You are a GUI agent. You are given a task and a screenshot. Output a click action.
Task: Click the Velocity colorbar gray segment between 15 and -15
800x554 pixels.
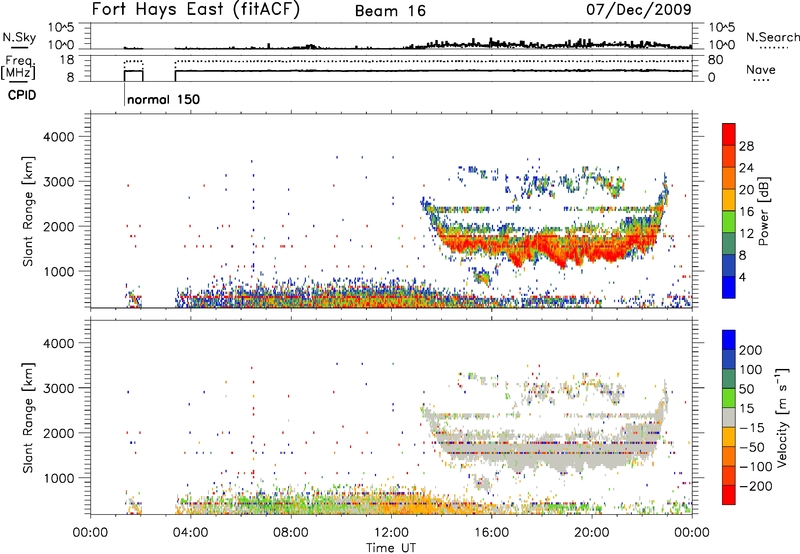click(729, 418)
